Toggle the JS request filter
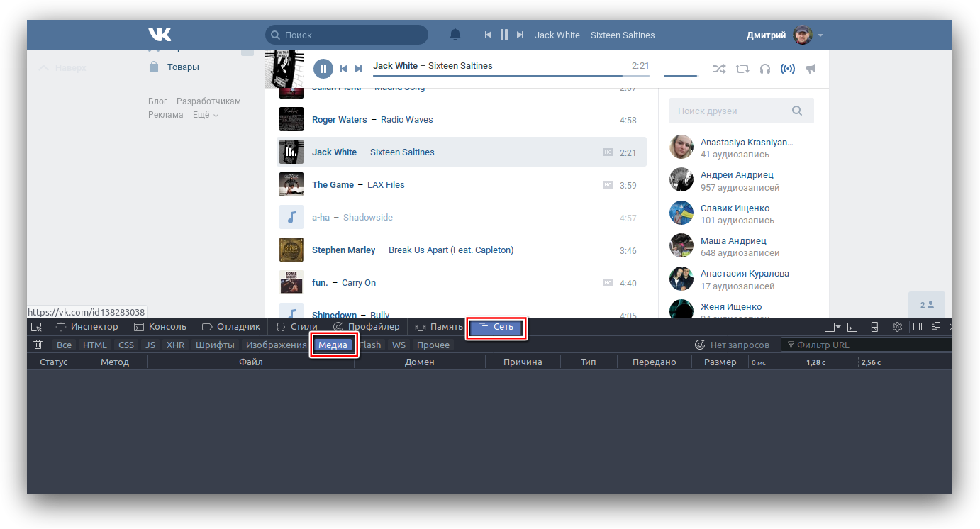The height and width of the screenshot is (529, 980). 150,345
